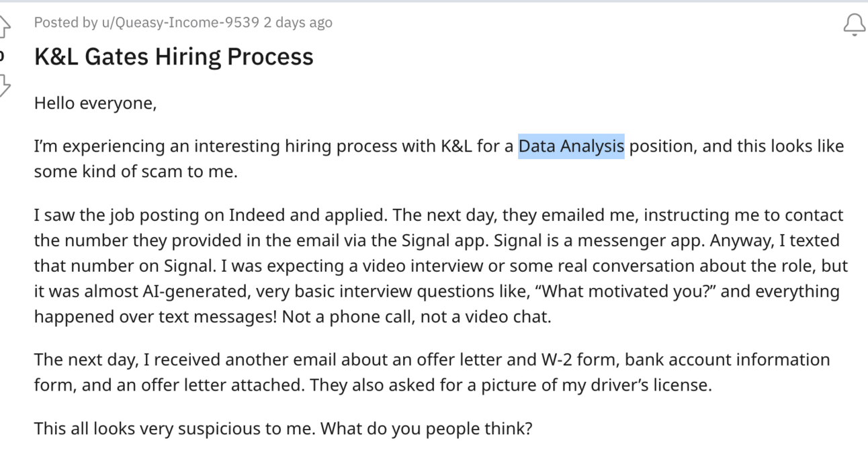Click 'What do you people think?' sentence
This screenshot has width=868, height=455.
tap(426, 428)
